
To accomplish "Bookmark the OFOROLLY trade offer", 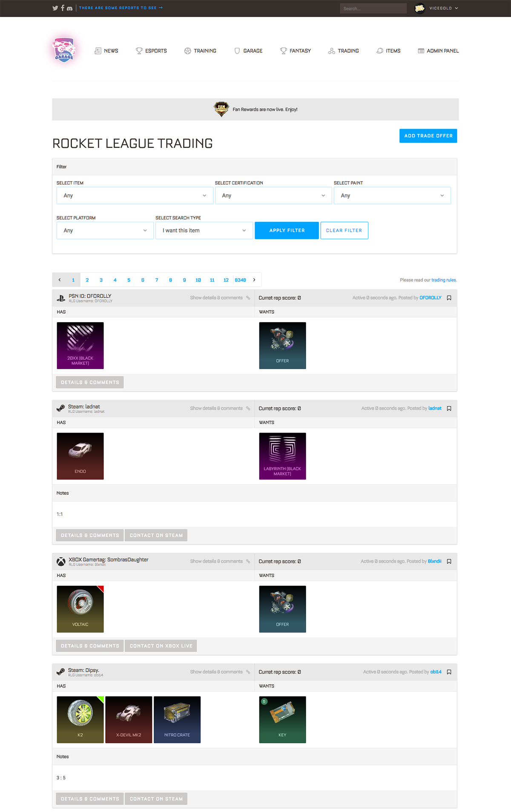I will pos(449,298).
